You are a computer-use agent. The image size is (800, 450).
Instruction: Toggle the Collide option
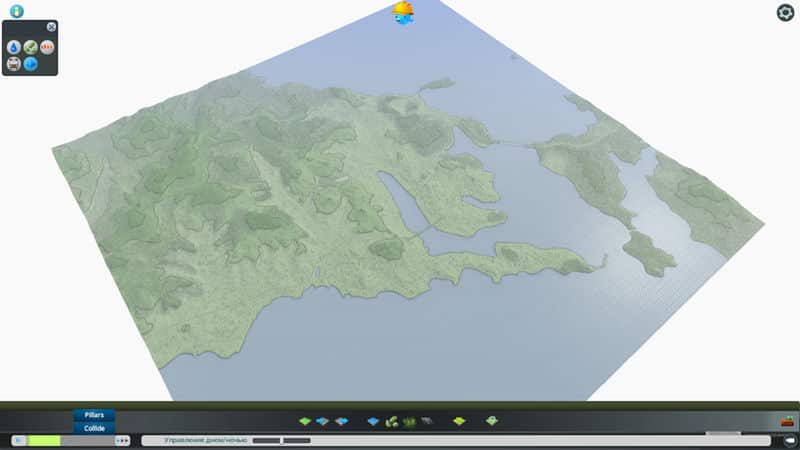[94, 428]
